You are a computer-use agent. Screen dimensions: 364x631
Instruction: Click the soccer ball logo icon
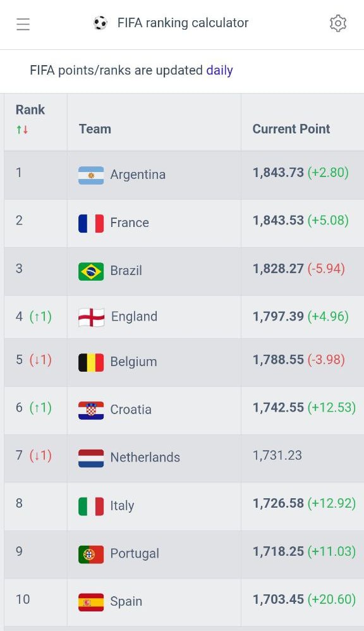tap(100, 23)
